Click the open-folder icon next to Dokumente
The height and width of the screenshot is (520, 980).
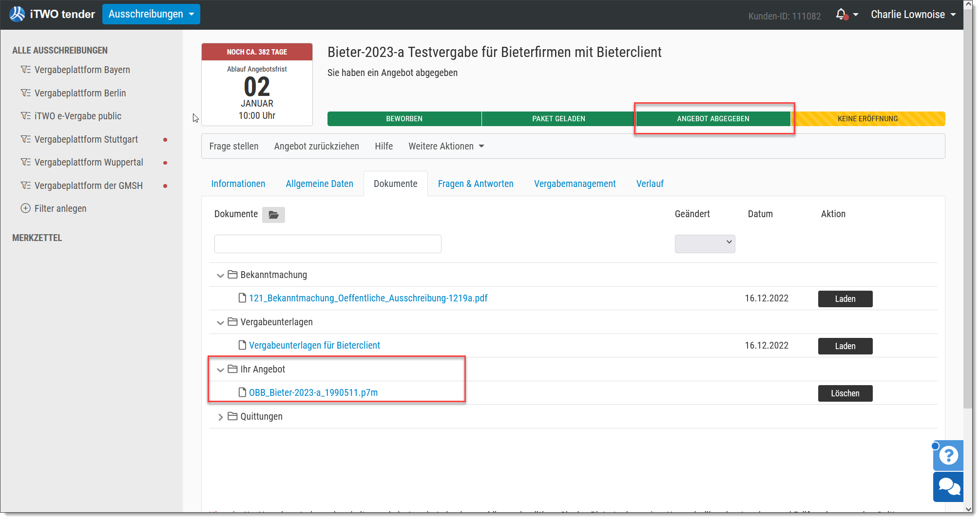point(273,215)
